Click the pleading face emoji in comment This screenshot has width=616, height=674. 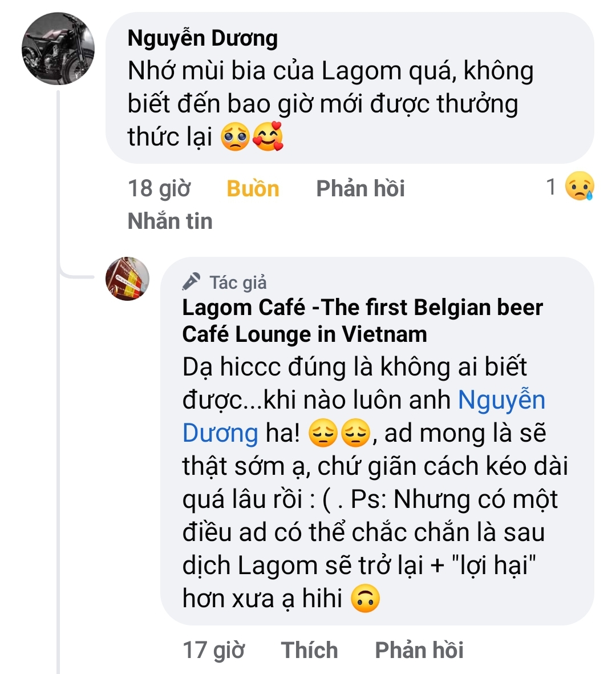tap(235, 137)
